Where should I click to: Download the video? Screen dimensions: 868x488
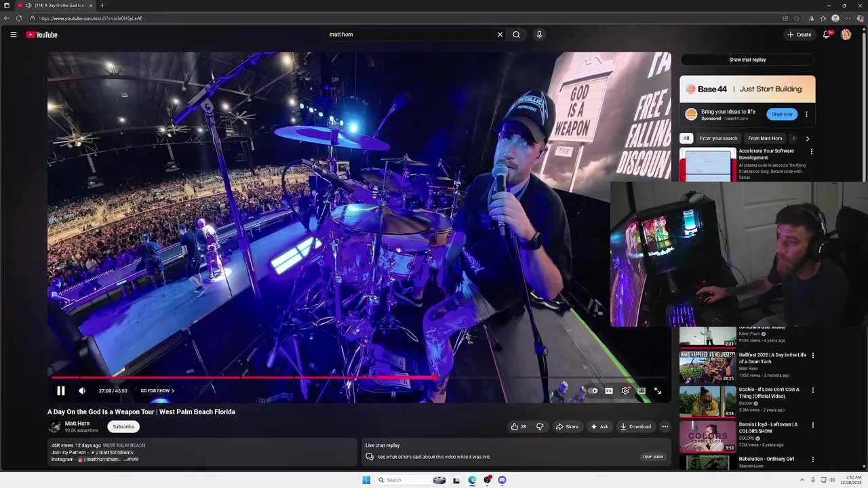tap(636, 426)
